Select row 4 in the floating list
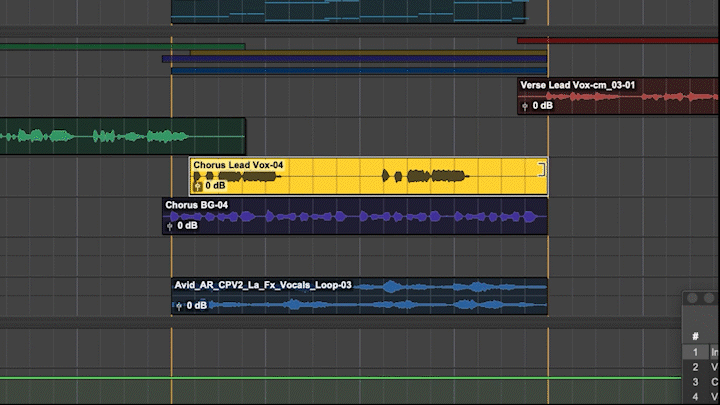Image resolution: width=720 pixels, height=405 pixels. [x=700, y=398]
